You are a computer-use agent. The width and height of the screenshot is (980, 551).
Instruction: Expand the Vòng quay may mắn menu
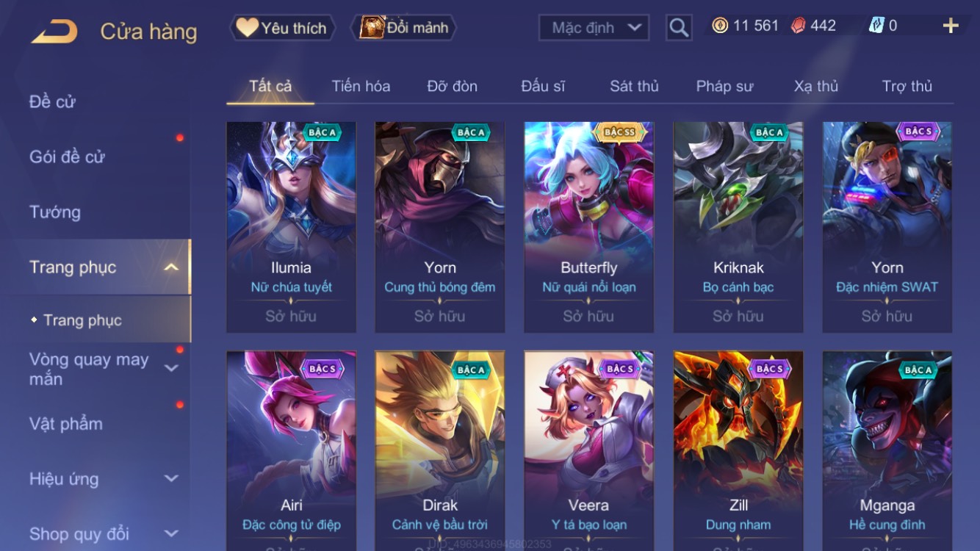coord(171,368)
